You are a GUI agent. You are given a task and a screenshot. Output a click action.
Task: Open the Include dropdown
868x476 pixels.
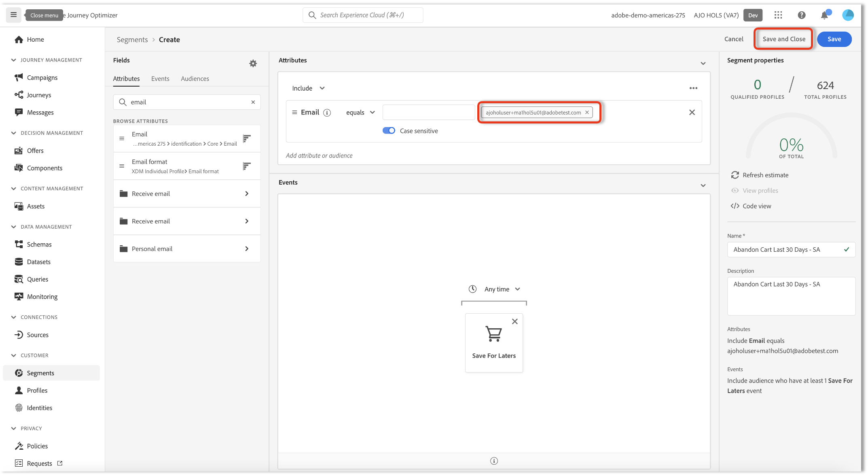[309, 88]
